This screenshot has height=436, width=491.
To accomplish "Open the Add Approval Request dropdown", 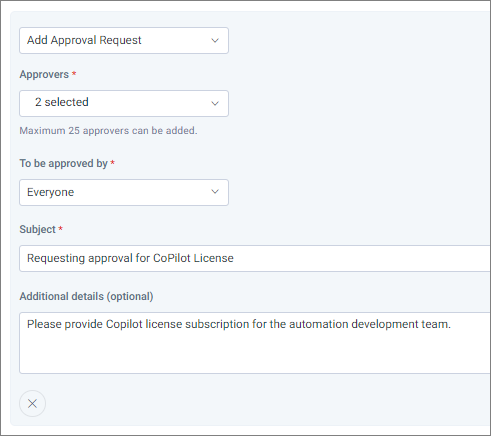I will (x=124, y=40).
